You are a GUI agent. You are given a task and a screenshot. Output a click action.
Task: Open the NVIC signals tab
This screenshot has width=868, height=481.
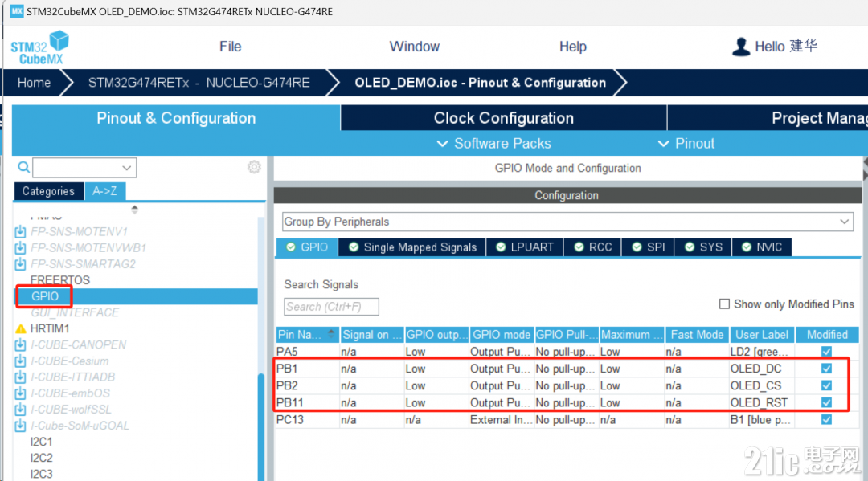click(x=762, y=247)
